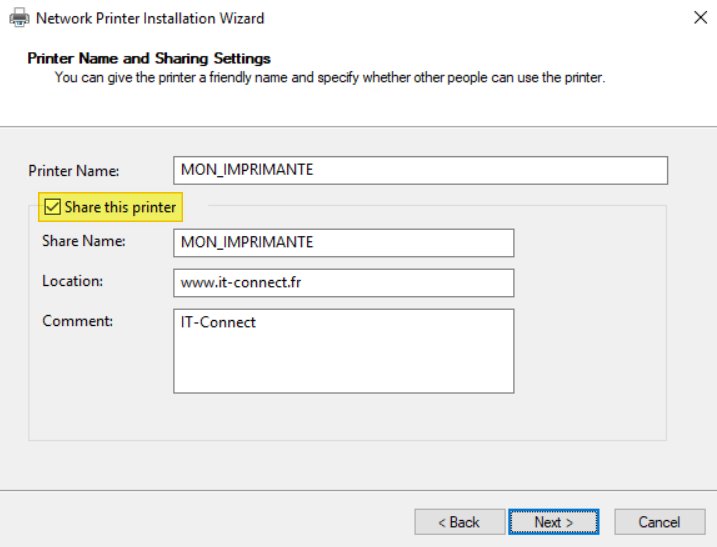Close the wizard with the X button
This screenshot has height=547, width=717.
pyautogui.click(x=698, y=18)
